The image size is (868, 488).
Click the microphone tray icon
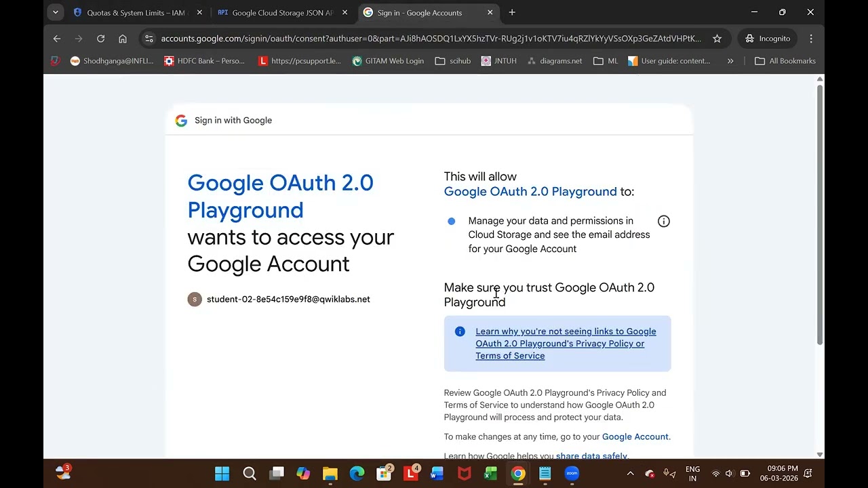click(669, 474)
